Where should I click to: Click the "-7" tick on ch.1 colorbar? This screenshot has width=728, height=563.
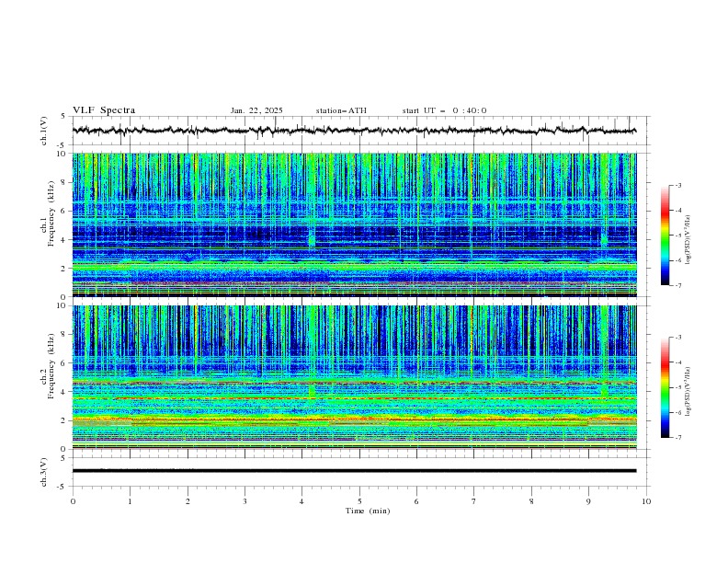click(677, 285)
